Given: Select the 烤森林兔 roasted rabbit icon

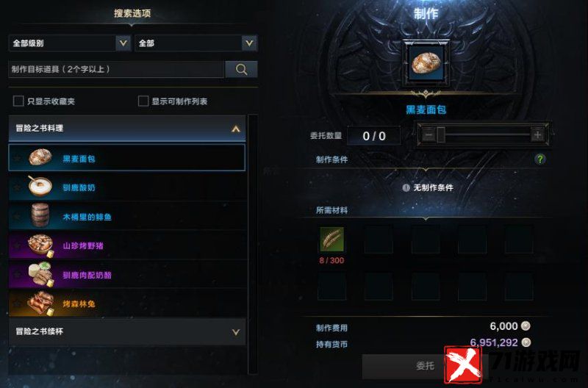Looking at the screenshot, I should (40, 303).
